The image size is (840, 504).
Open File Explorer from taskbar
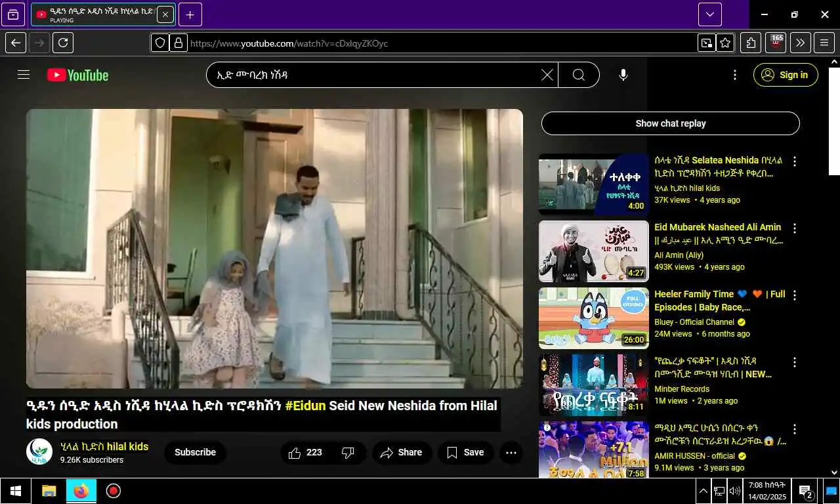[x=49, y=491]
